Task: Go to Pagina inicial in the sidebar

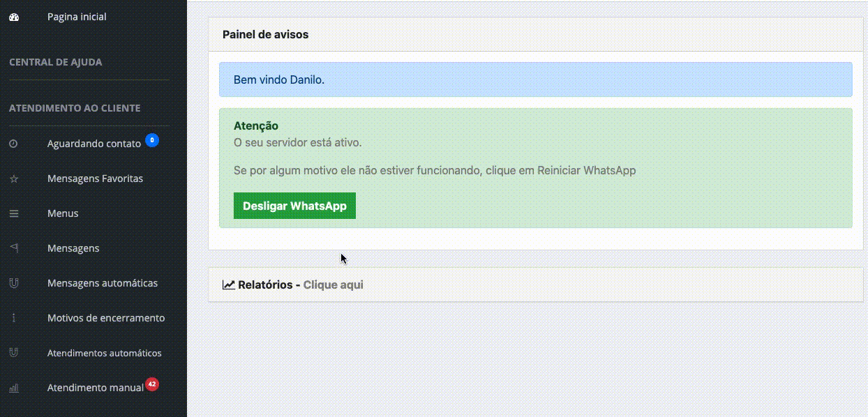Action: coord(77,17)
